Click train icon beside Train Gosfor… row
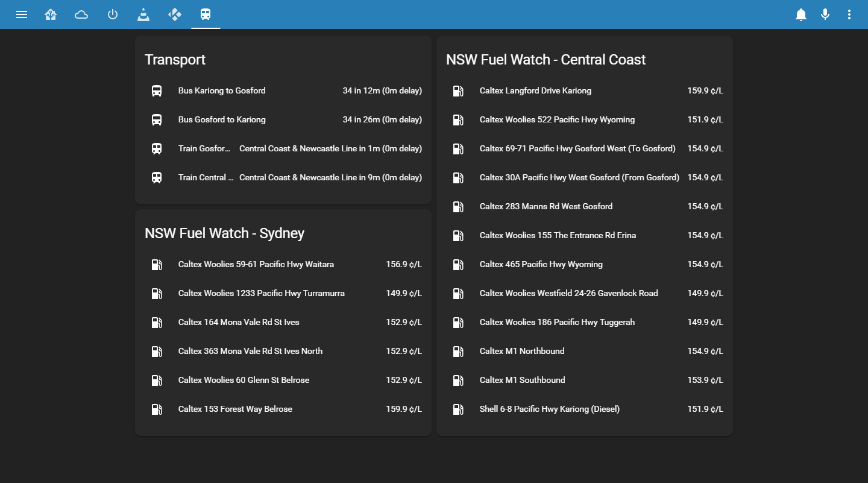The width and height of the screenshot is (868, 483). [157, 149]
